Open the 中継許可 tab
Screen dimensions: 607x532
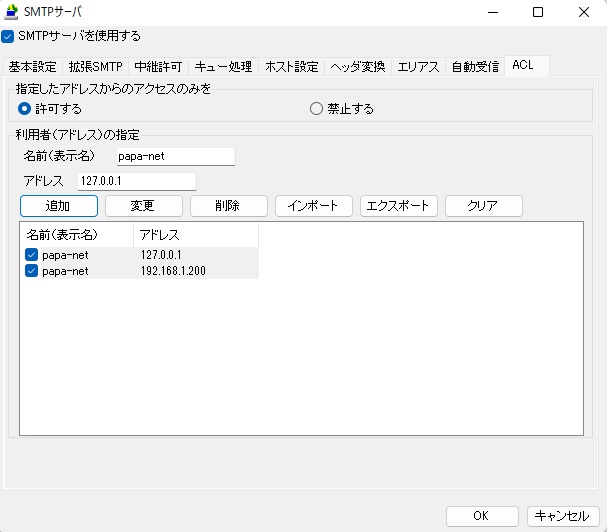point(158,67)
